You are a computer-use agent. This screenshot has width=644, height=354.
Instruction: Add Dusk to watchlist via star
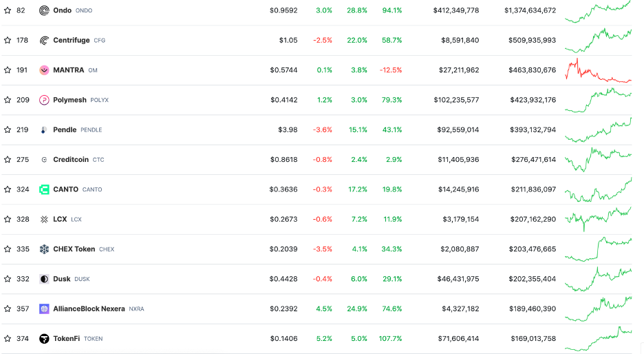point(8,279)
